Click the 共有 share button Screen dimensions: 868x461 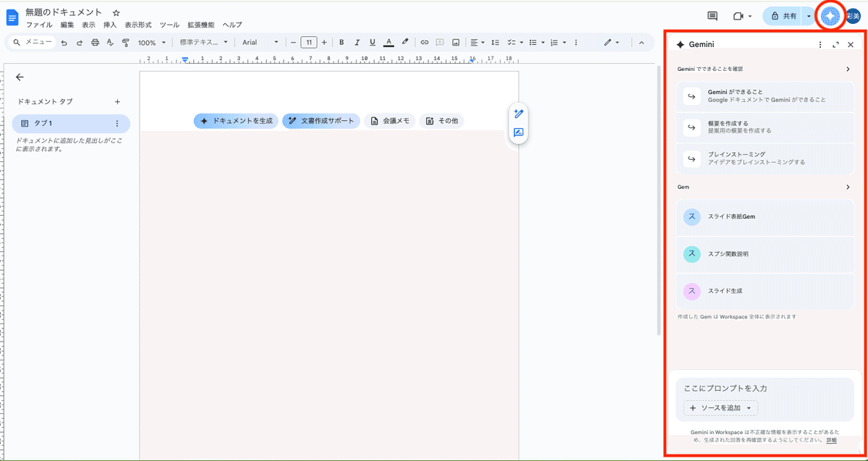[x=783, y=16]
